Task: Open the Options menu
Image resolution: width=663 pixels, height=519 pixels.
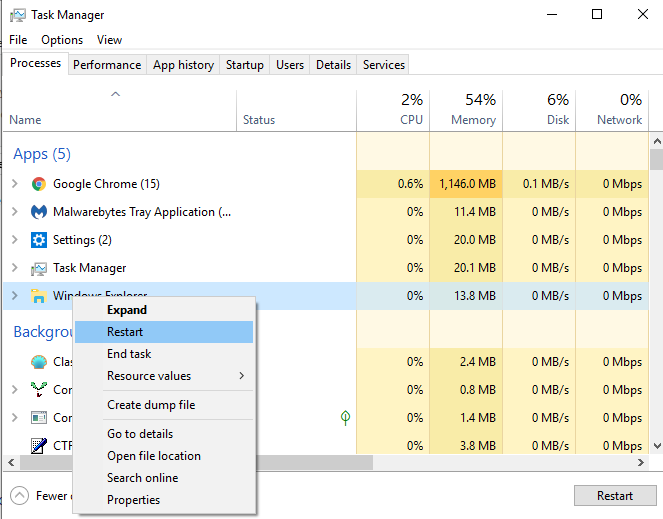Action: click(x=62, y=40)
